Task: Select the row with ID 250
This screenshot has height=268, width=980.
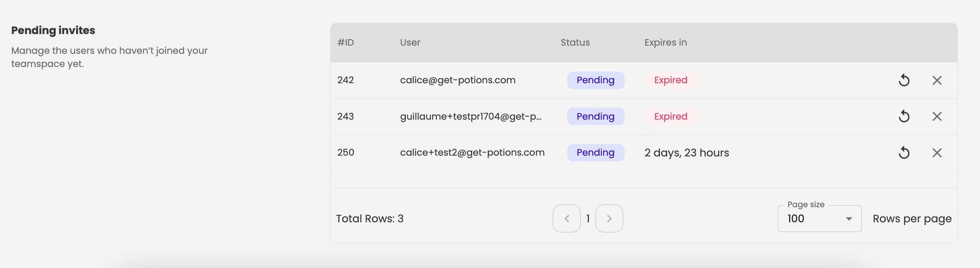Action: tap(644, 153)
